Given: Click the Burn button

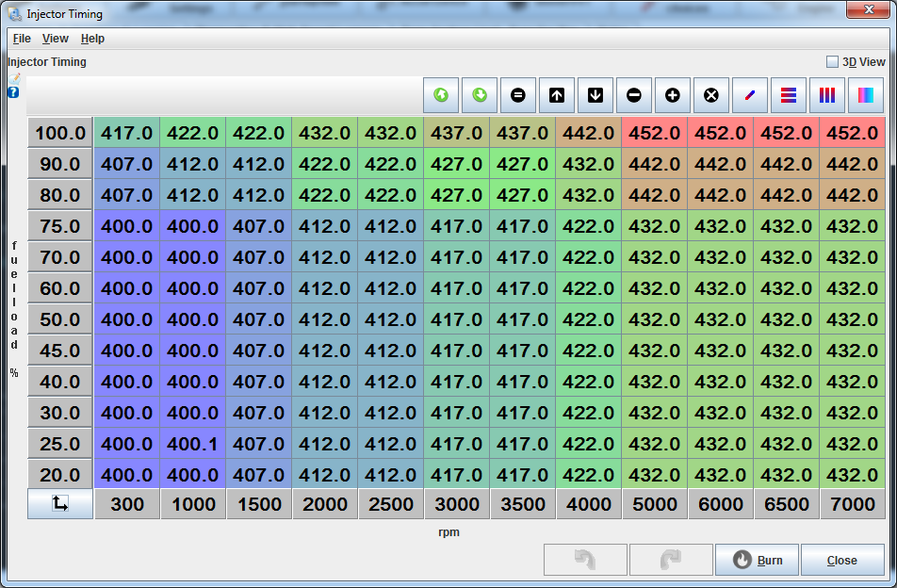Looking at the screenshot, I should click(x=757, y=560).
